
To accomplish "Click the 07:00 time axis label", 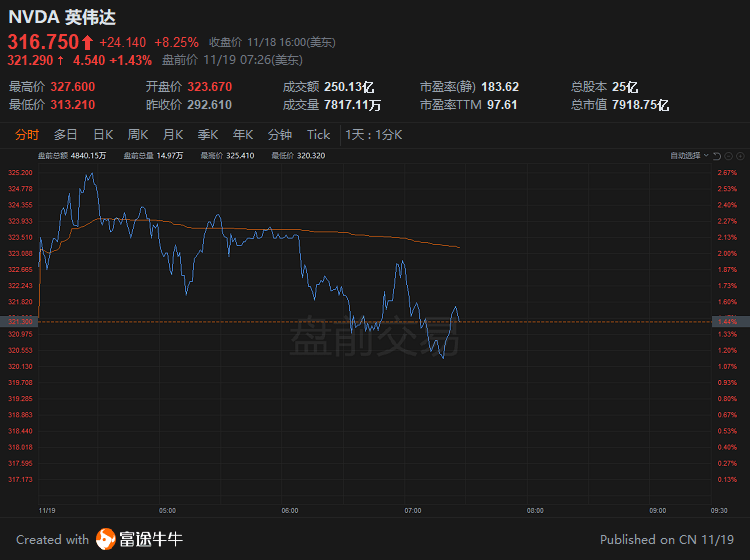I will (x=413, y=511).
